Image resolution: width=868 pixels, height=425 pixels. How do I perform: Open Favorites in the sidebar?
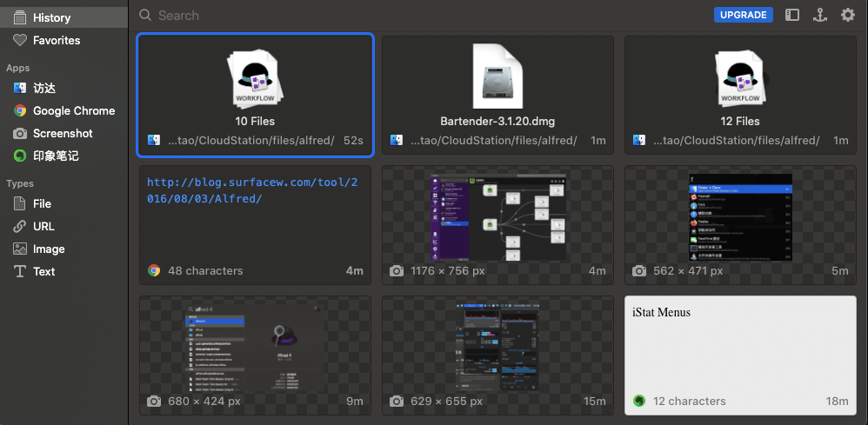click(x=63, y=40)
